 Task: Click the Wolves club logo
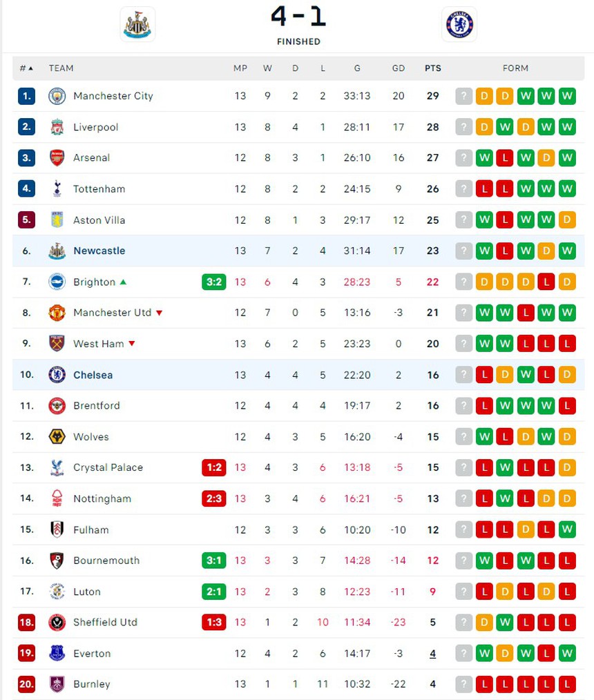(x=57, y=436)
